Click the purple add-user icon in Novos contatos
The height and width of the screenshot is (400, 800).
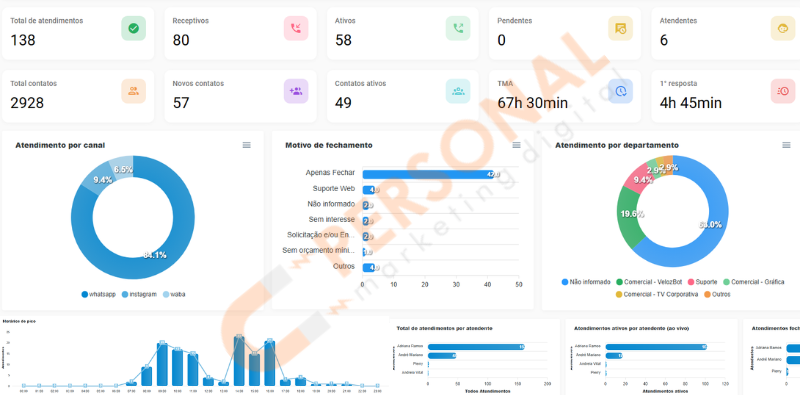[x=295, y=91]
